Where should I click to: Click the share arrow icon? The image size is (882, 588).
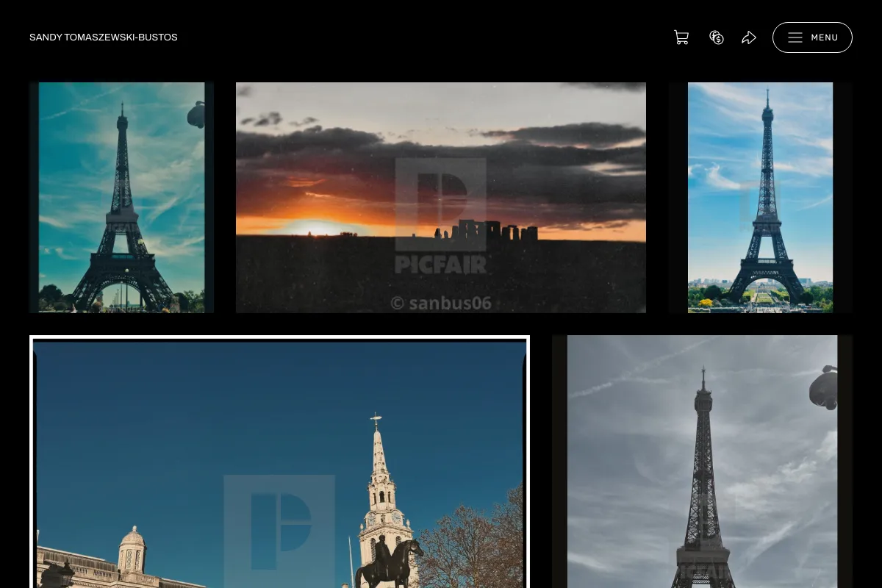(x=749, y=37)
